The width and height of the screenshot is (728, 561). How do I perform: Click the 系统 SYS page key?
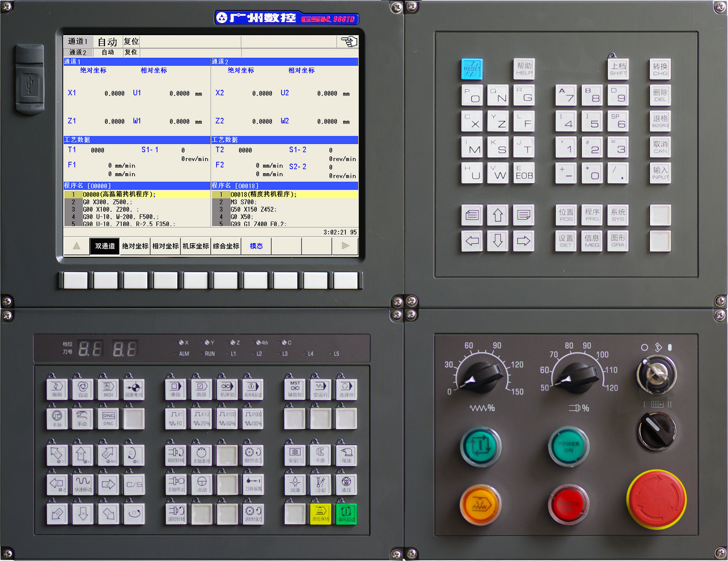click(x=618, y=215)
